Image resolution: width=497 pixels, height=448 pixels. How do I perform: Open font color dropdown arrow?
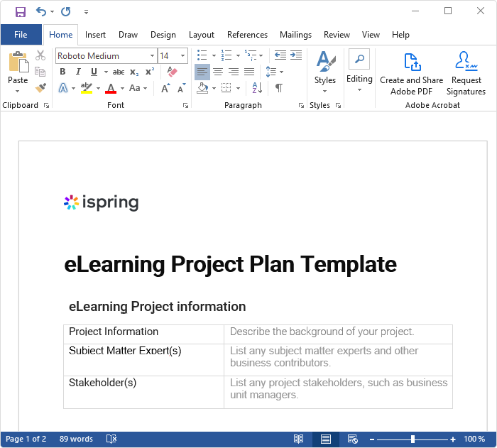click(122, 88)
